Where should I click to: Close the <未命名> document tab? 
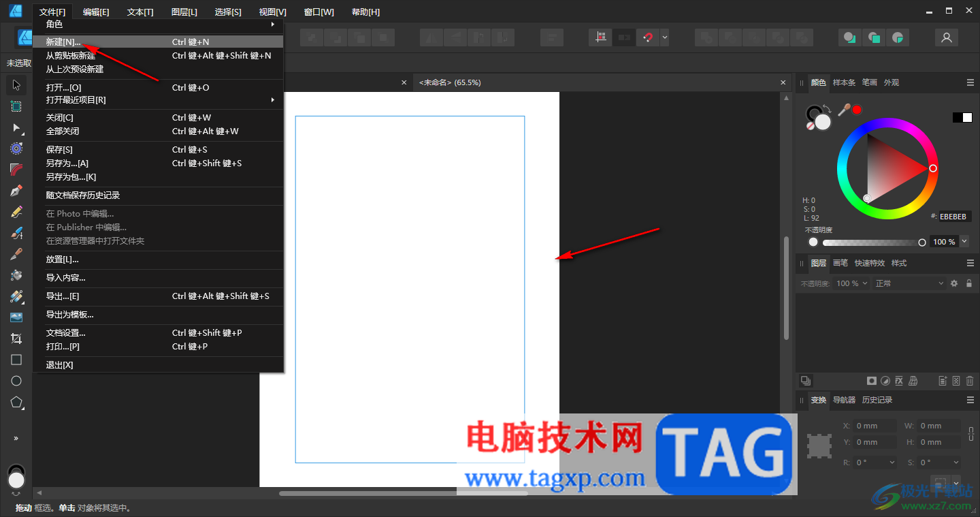pos(783,82)
